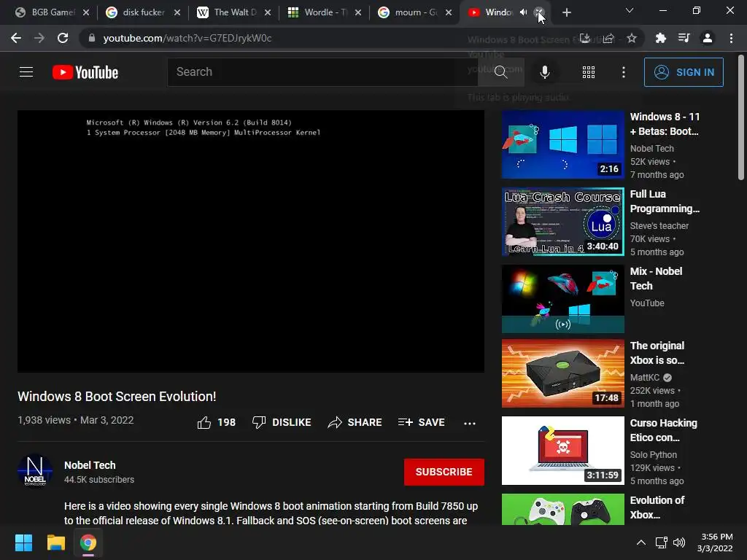This screenshot has height=560, width=747.
Task: Open YouTube settings three-dot menu
Action: (x=623, y=72)
